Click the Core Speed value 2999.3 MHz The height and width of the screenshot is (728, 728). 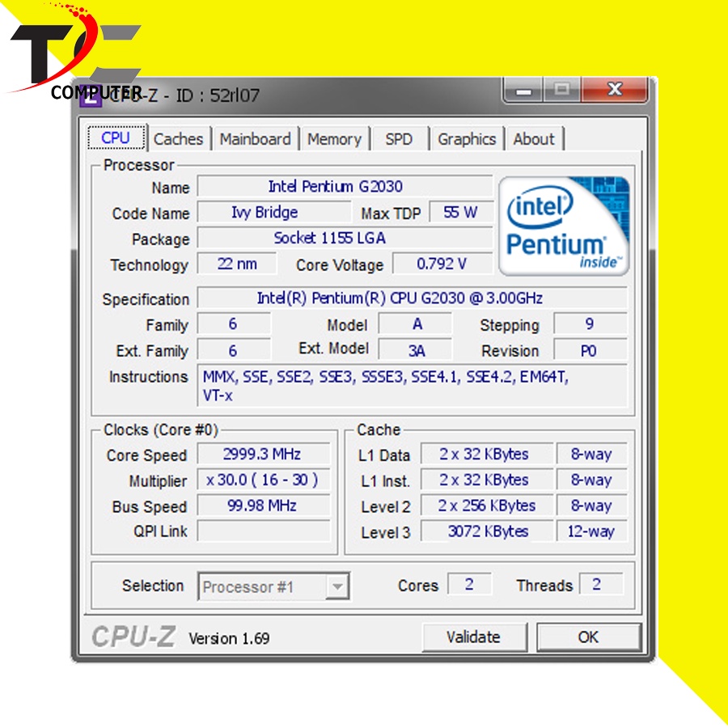click(x=264, y=454)
